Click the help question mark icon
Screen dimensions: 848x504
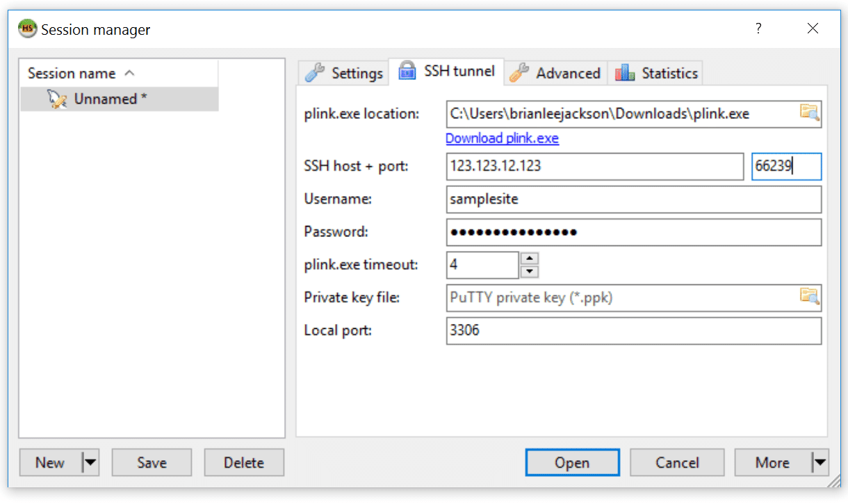[x=758, y=29]
